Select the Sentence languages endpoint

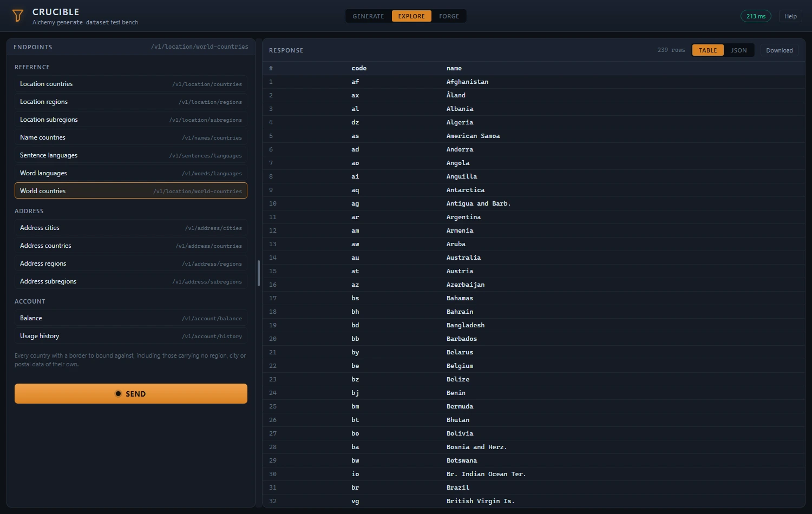131,155
